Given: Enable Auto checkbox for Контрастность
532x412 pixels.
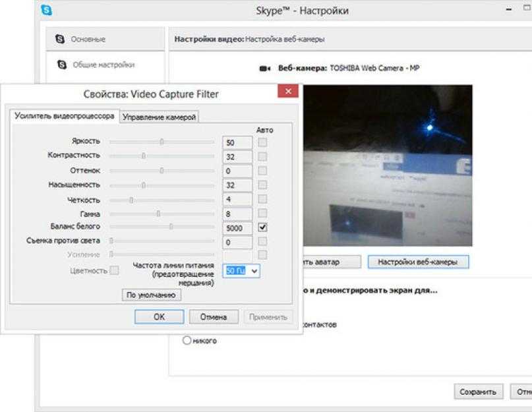Looking at the screenshot, I should 262,156.
